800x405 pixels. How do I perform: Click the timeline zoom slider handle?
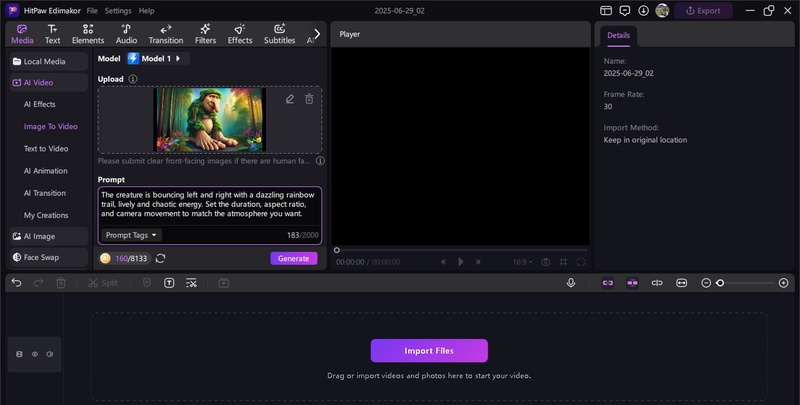(x=720, y=283)
